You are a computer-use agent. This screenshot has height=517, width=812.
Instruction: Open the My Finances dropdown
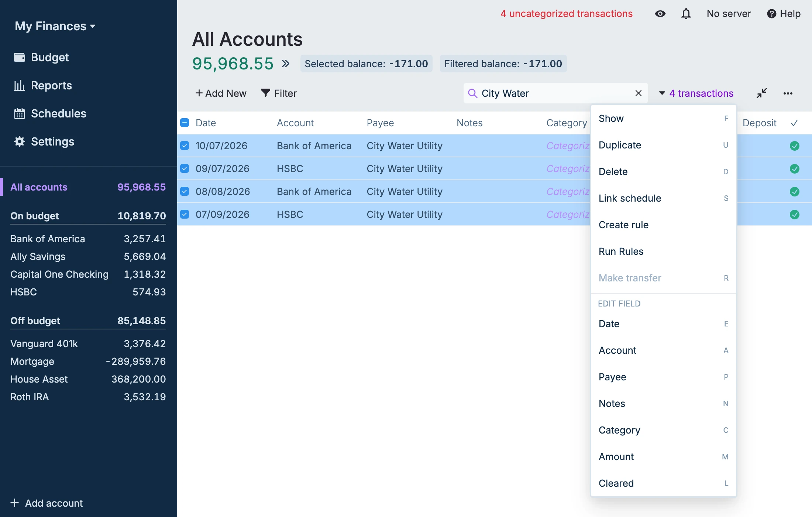point(55,26)
